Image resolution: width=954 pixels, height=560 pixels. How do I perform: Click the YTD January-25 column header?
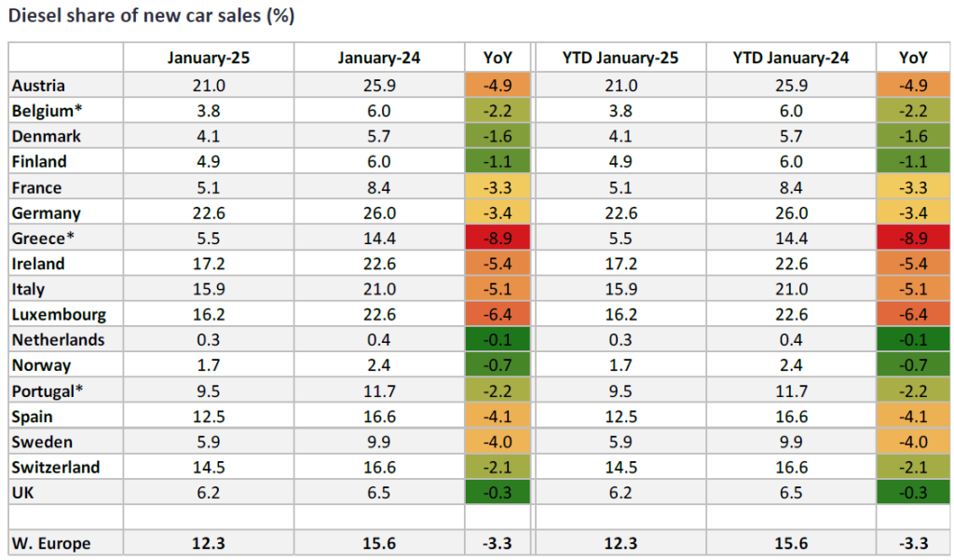620,58
